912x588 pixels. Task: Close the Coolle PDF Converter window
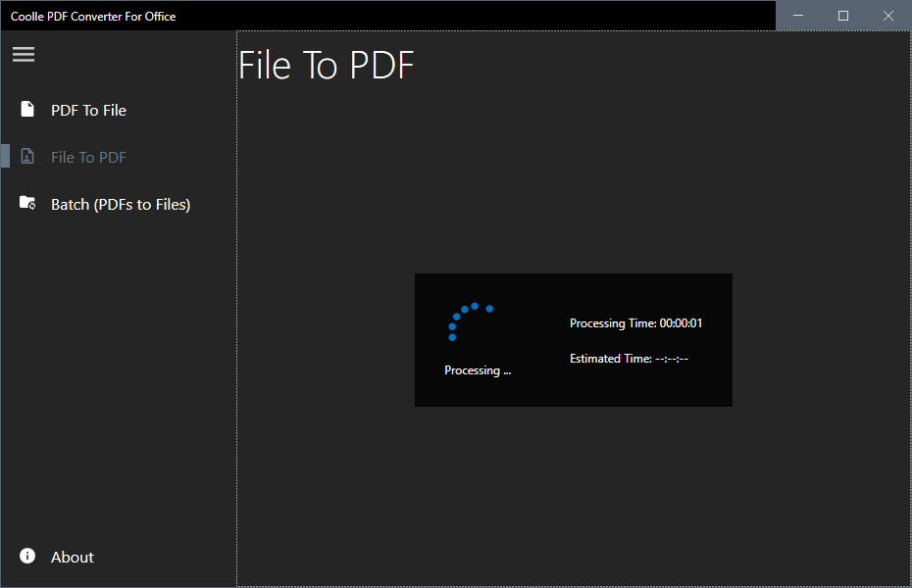(x=888, y=16)
